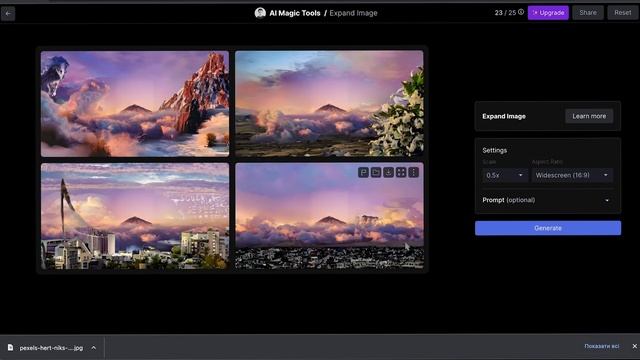Click the downloaded file's icon in the download bar

click(10, 348)
